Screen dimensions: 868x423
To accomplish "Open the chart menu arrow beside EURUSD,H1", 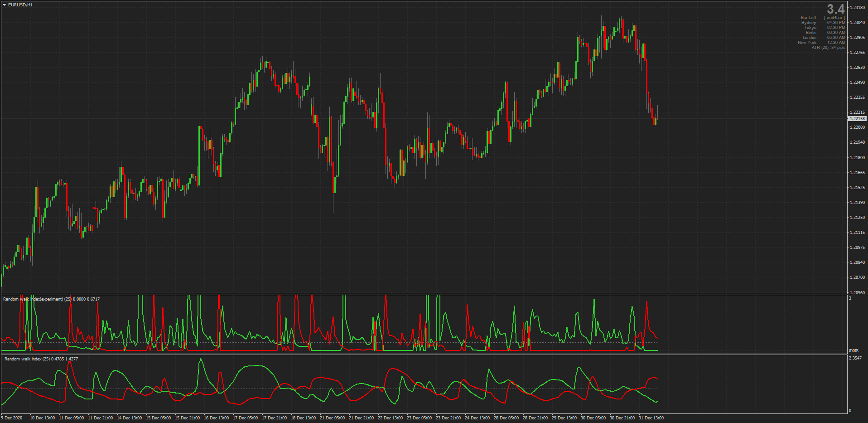I will click(x=4, y=5).
